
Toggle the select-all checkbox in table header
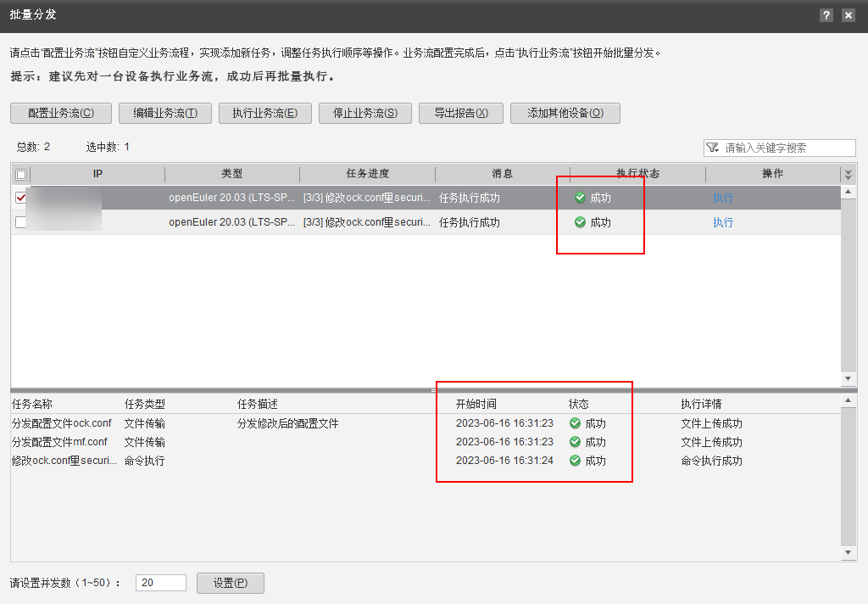coord(21,175)
